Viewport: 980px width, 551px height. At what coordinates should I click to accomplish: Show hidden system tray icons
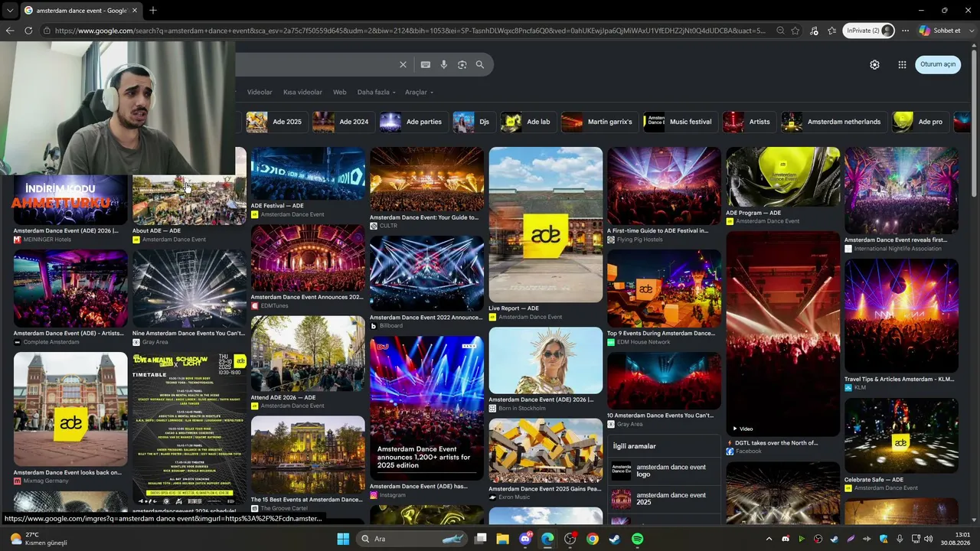[769, 539]
